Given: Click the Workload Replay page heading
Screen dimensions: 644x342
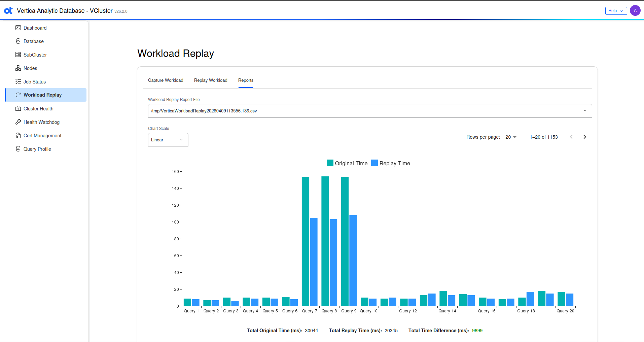Looking at the screenshot, I should tap(176, 54).
